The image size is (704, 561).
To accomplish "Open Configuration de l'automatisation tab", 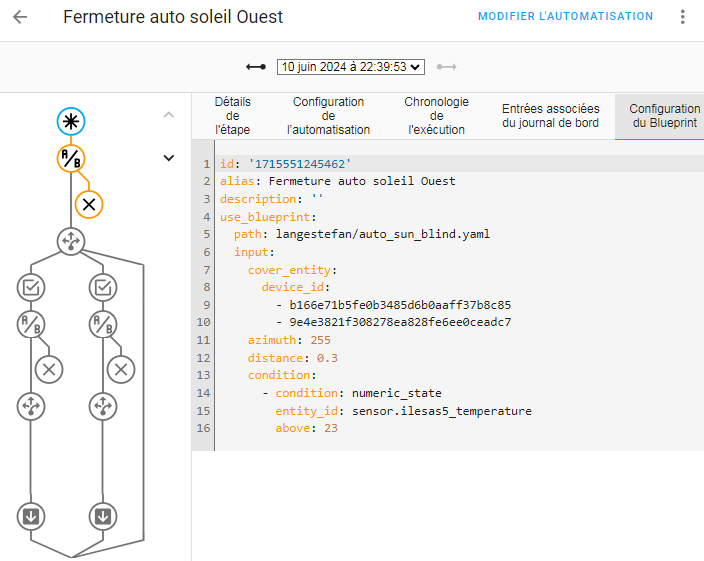I will click(328, 116).
